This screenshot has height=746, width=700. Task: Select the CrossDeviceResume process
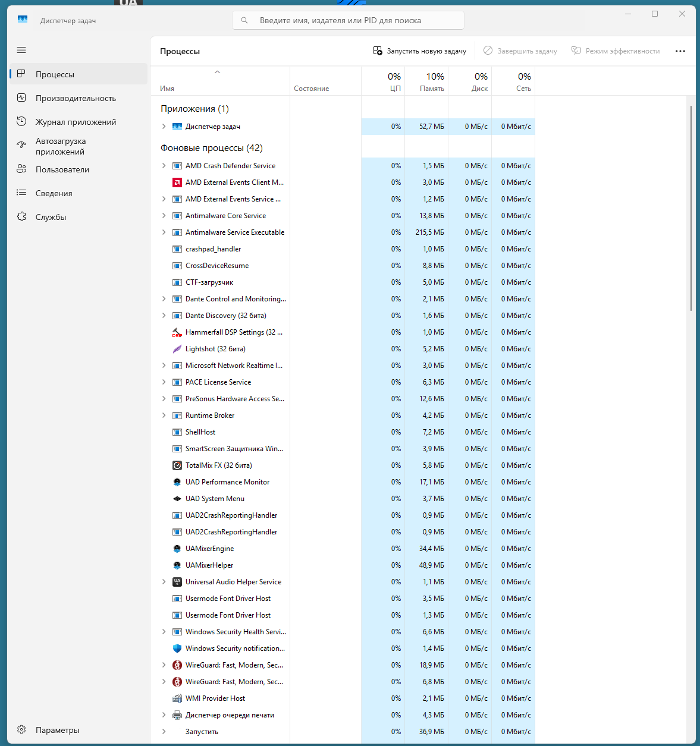343,266
